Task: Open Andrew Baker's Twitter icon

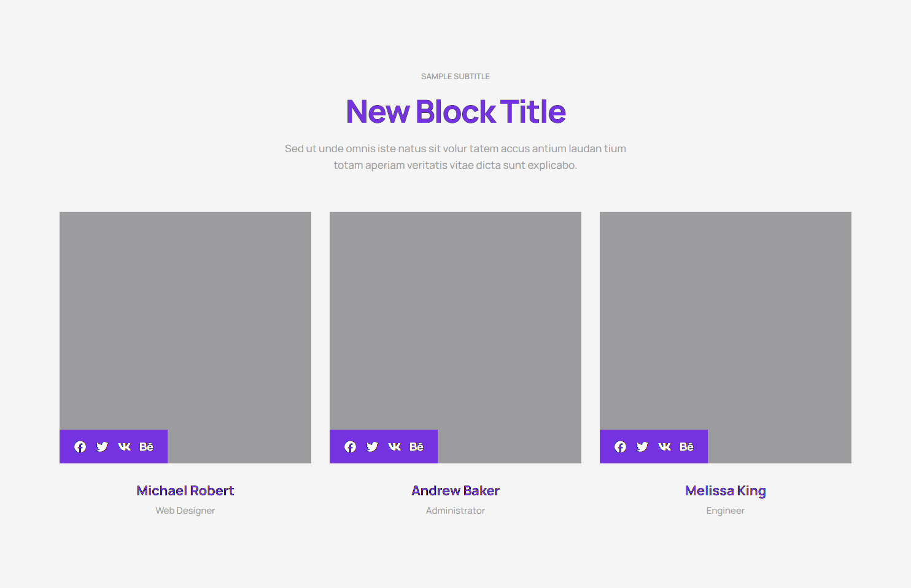Action: (x=373, y=447)
